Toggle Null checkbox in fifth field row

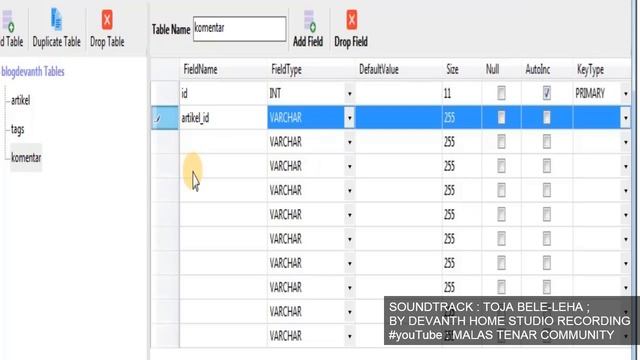[x=501, y=191]
